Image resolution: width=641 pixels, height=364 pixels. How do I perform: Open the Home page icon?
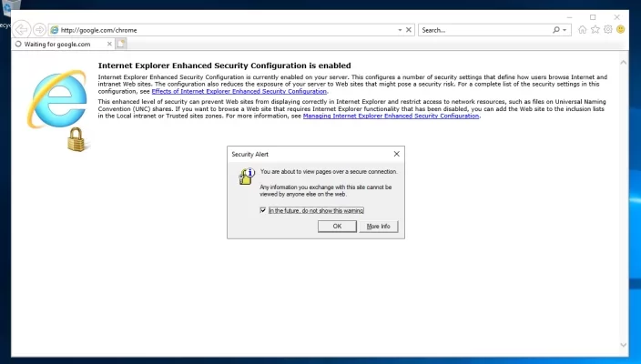(x=583, y=29)
